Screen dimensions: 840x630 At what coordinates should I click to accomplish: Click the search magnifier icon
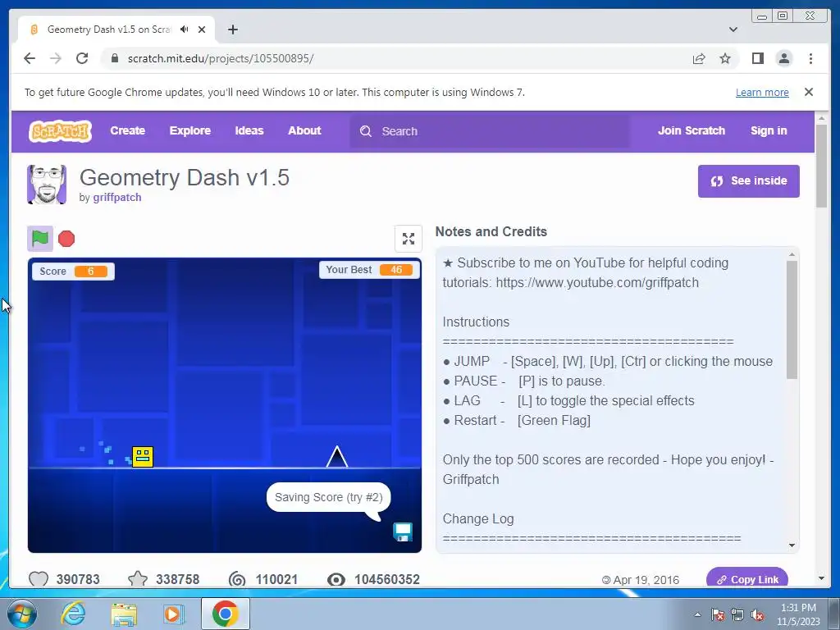[366, 131]
